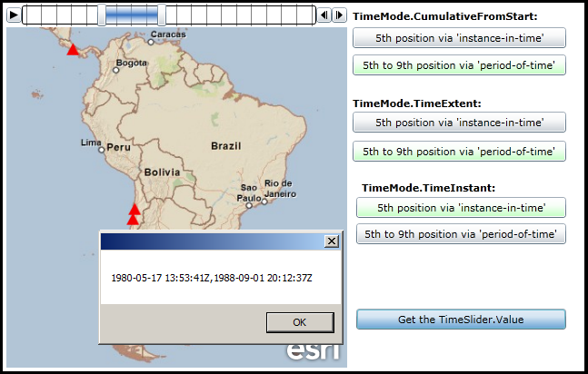The height and width of the screenshot is (374, 588).
Task: Step the time slider to next interval
Action: point(339,15)
